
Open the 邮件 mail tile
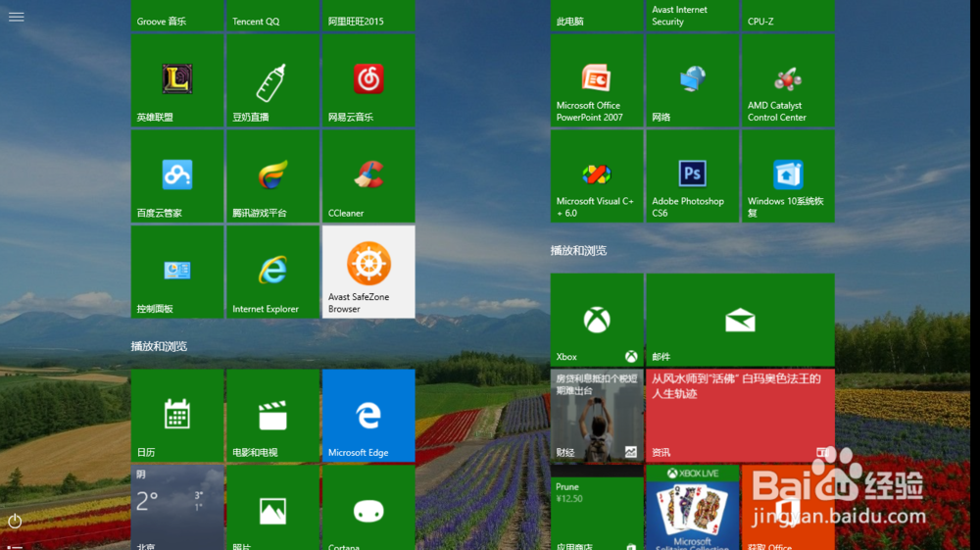740,320
